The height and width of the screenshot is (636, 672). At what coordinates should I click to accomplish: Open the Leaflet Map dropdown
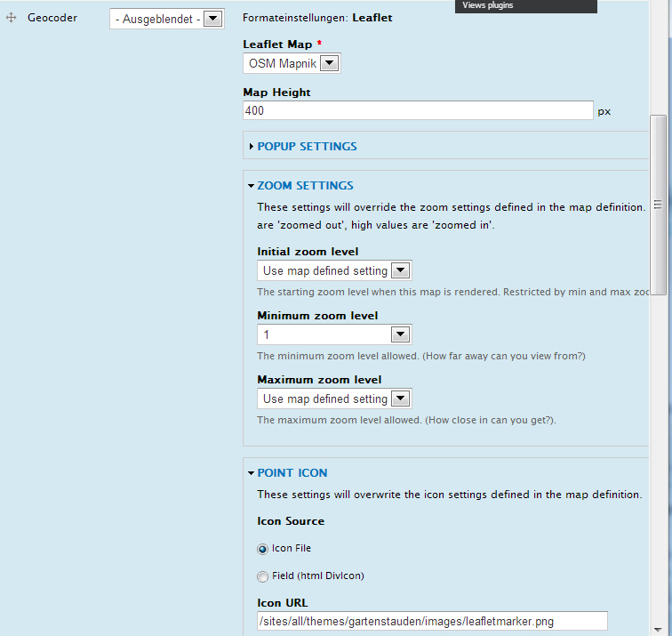pos(292,63)
